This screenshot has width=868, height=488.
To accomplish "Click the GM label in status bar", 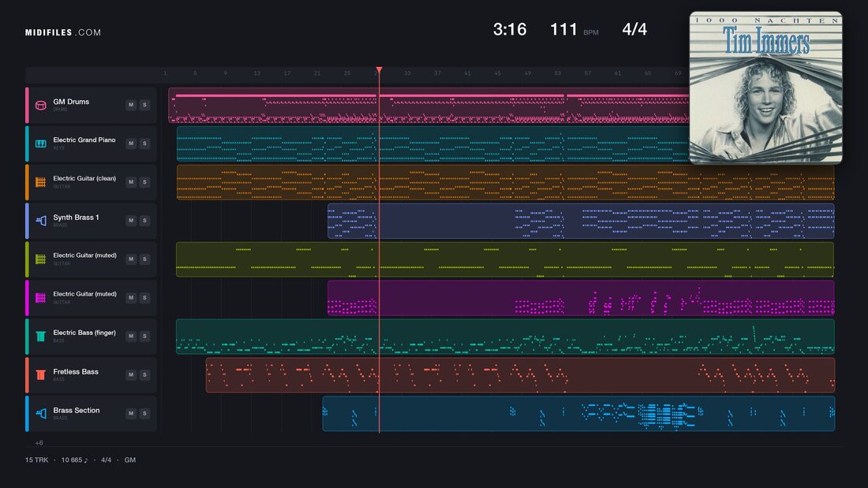I will pos(130,460).
